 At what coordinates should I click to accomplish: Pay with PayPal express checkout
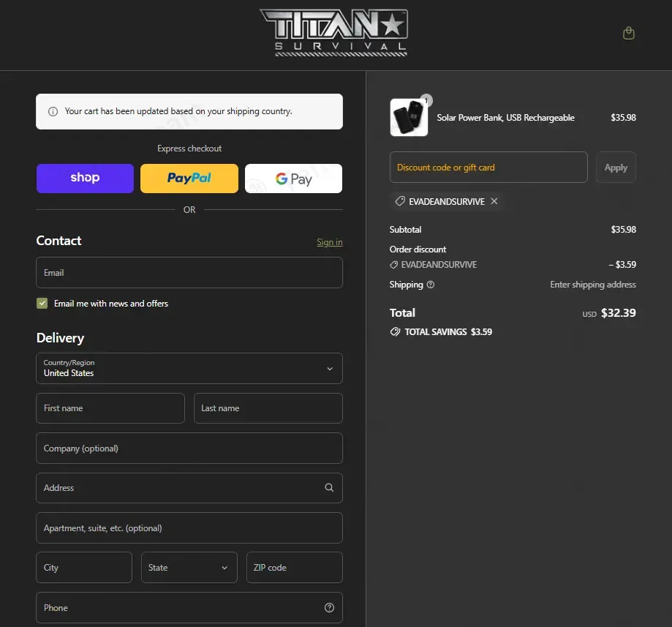tap(189, 179)
